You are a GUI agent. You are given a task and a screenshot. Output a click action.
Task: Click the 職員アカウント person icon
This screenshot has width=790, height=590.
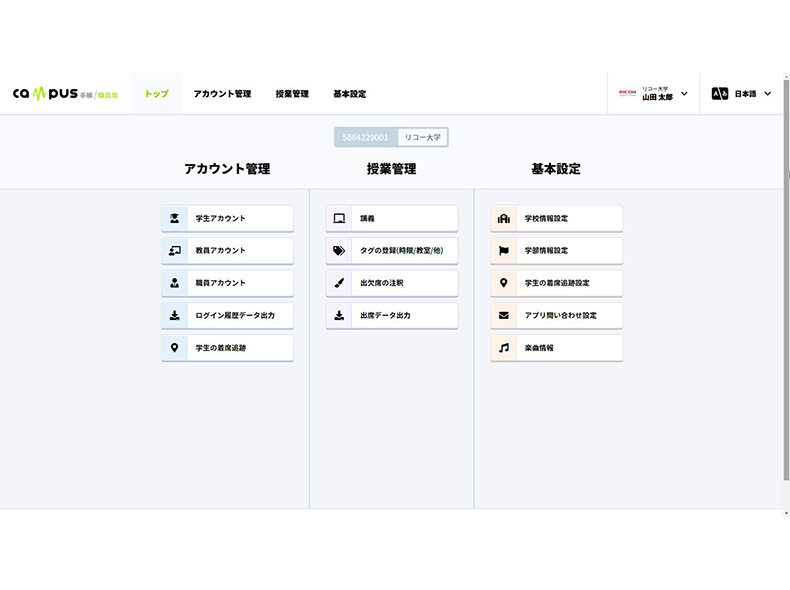(x=174, y=283)
